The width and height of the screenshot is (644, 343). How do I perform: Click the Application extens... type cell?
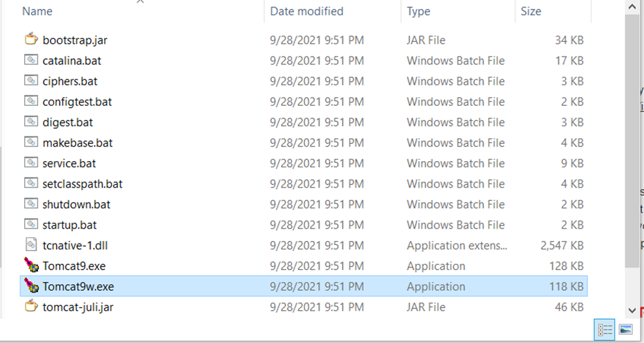pyautogui.click(x=457, y=245)
